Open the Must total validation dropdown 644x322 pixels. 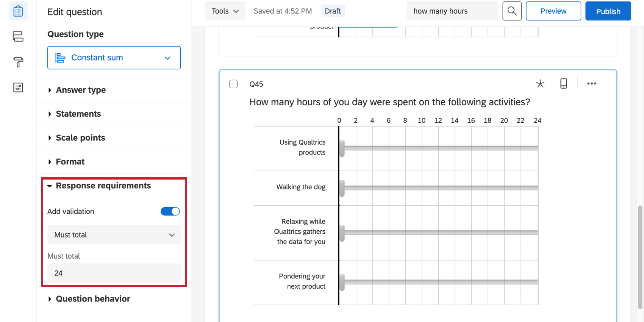click(114, 235)
